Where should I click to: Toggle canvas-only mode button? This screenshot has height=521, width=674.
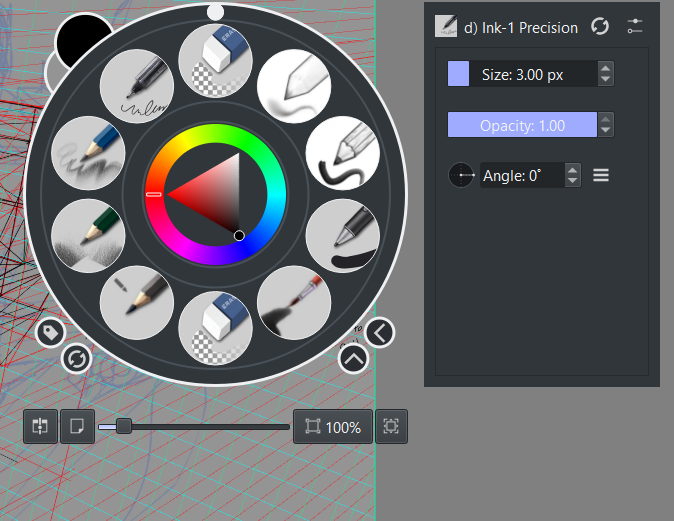click(x=77, y=426)
